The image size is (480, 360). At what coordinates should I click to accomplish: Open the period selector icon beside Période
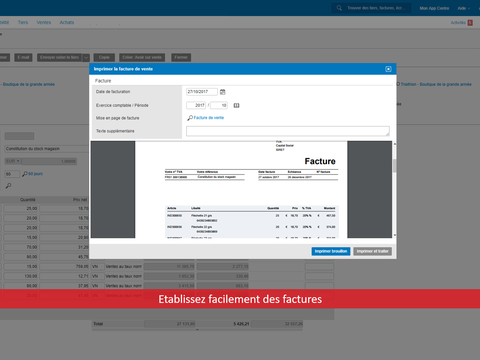tap(236, 105)
